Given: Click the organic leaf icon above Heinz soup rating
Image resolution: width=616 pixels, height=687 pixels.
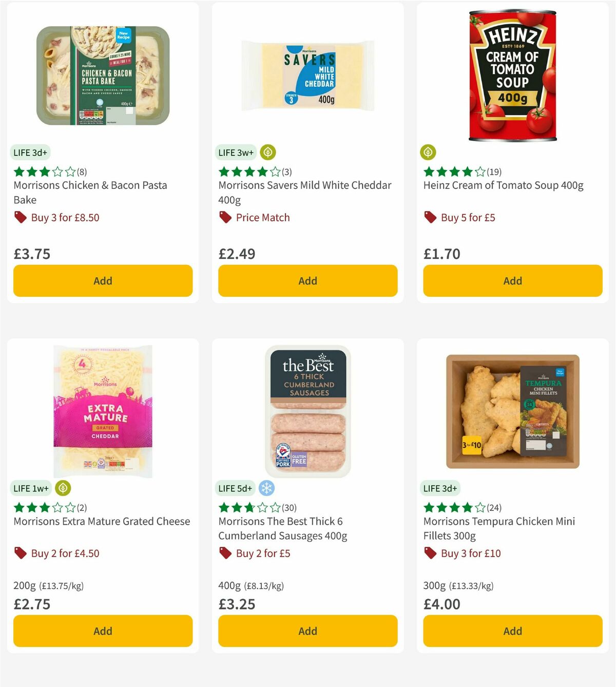Looking at the screenshot, I should tap(428, 152).
